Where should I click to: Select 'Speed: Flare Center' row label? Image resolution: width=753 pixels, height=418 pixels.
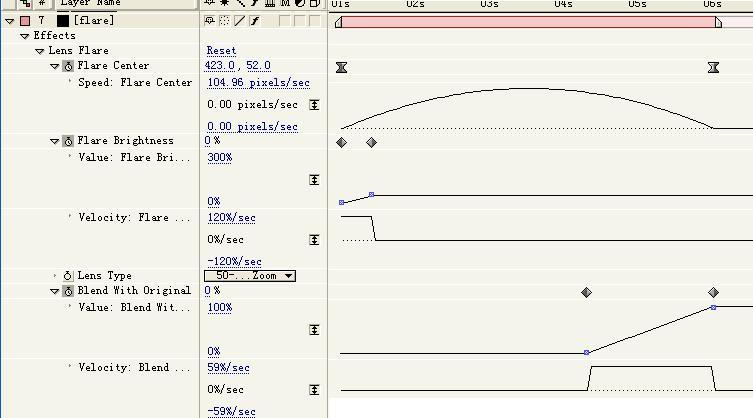pyautogui.click(x=135, y=83)
